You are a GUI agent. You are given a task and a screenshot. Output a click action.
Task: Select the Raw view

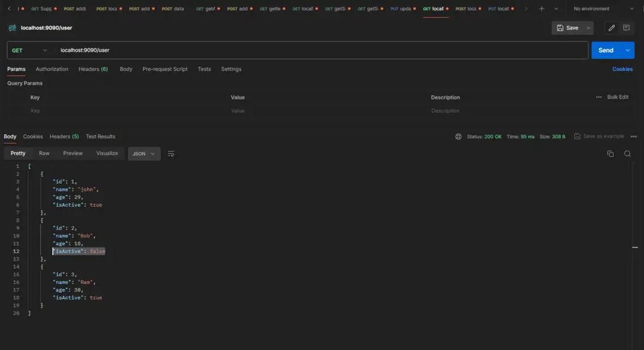tap(45, 153)
